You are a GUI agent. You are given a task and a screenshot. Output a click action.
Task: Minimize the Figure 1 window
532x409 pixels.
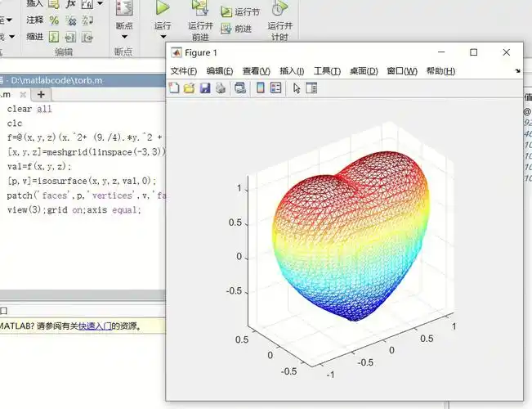[441, 52]
